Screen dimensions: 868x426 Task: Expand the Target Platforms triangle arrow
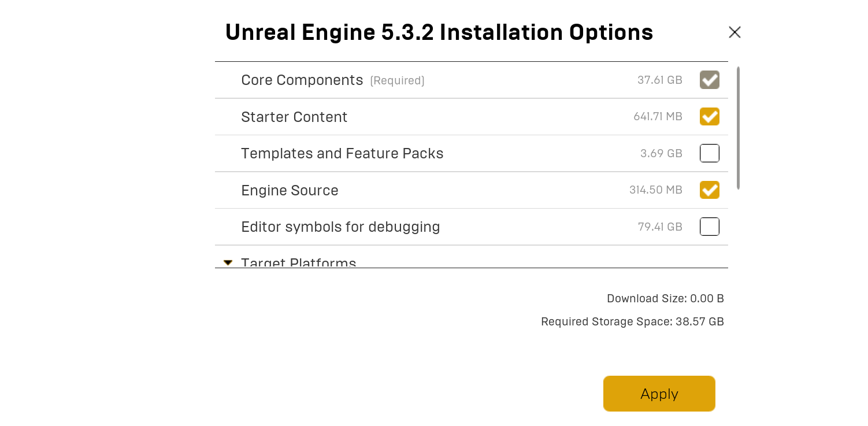tap(228, 263)
